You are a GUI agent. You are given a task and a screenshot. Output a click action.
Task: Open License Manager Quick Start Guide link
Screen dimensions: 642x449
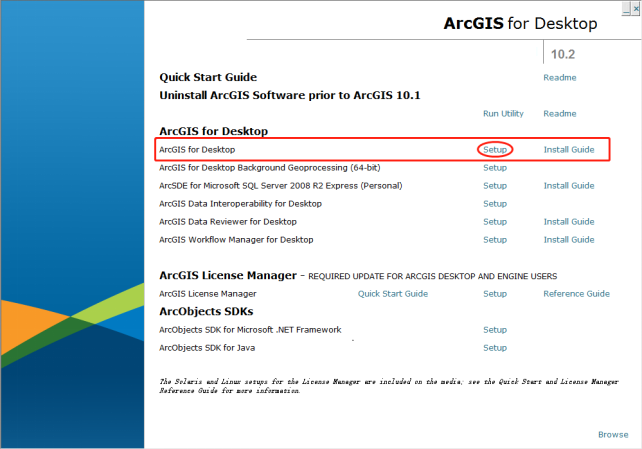[393, 293]
